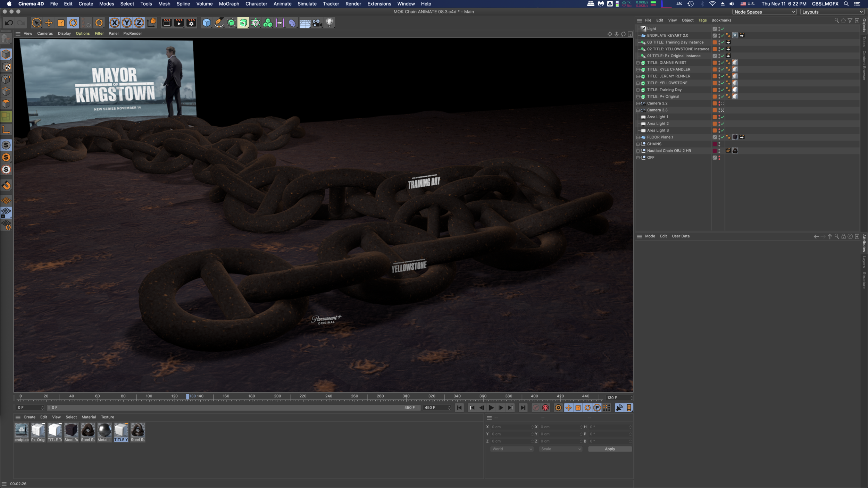Click the Record Active Objects keyframe button
The height and width of the screenshot is (488, 868).
tap(536, 408)
